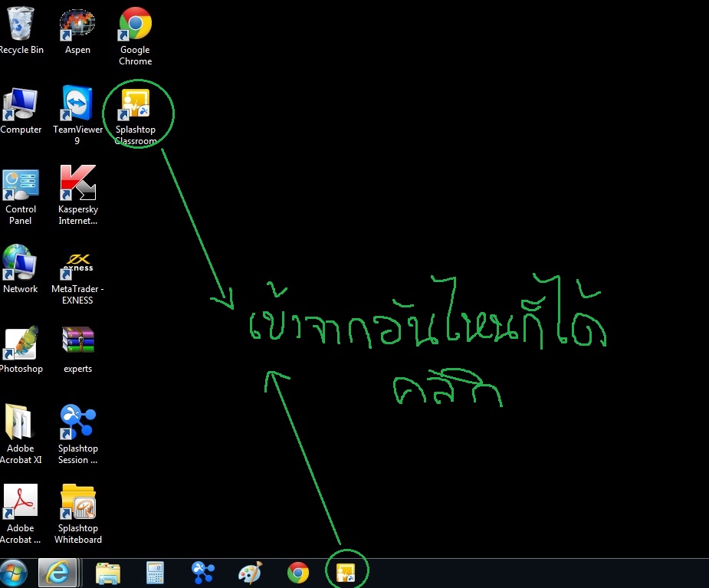Image resolution: width=709 pixels, height=588 pixels.
Task: Open the Calculator from the taskbar
Action: [155, 573]
